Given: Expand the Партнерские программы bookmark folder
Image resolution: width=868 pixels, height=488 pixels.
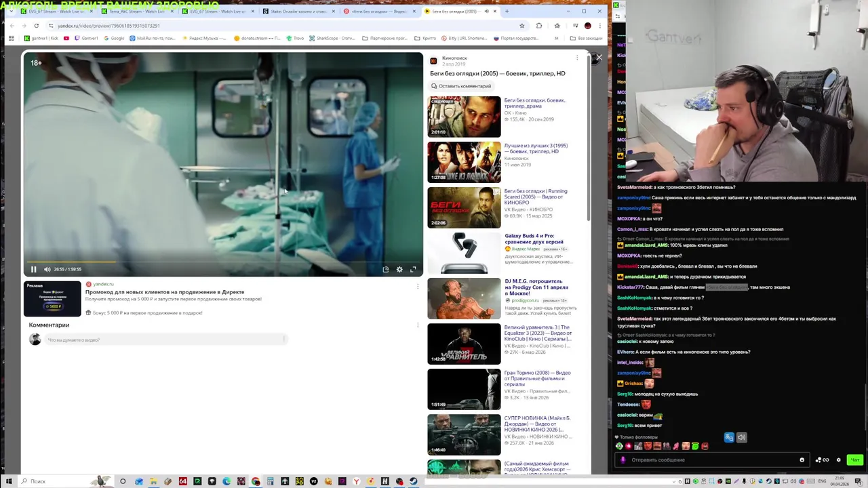Looking at the screenshot, I should (x=384, y=39).
